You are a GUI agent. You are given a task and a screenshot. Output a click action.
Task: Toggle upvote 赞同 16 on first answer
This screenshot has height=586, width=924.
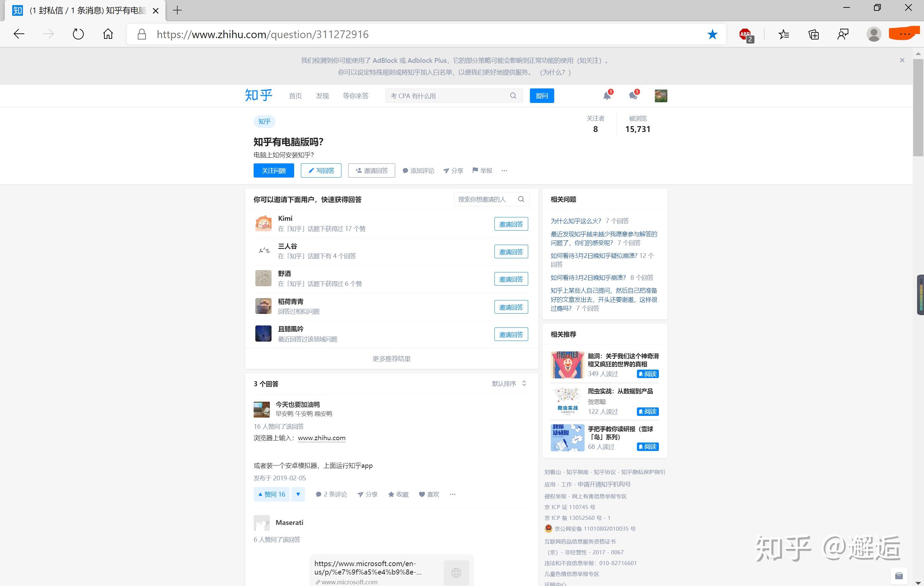pos(272,494)
